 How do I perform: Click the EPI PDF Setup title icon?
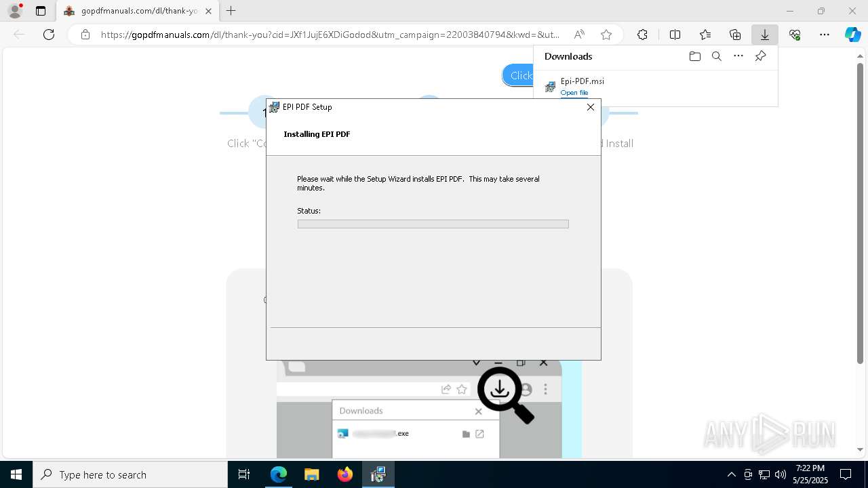pos(274,107)
